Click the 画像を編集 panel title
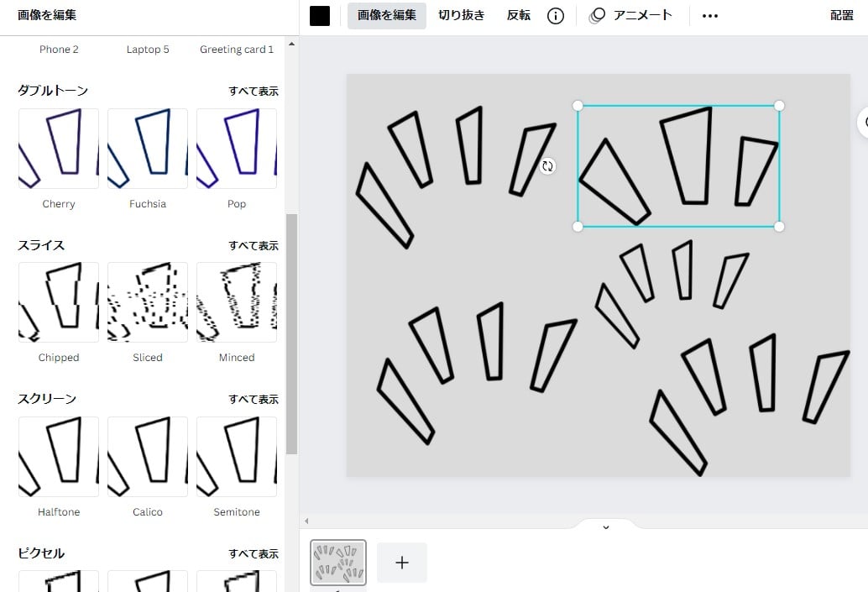Image resolution: width=868 pixels, height=592 pixels. 47,15
